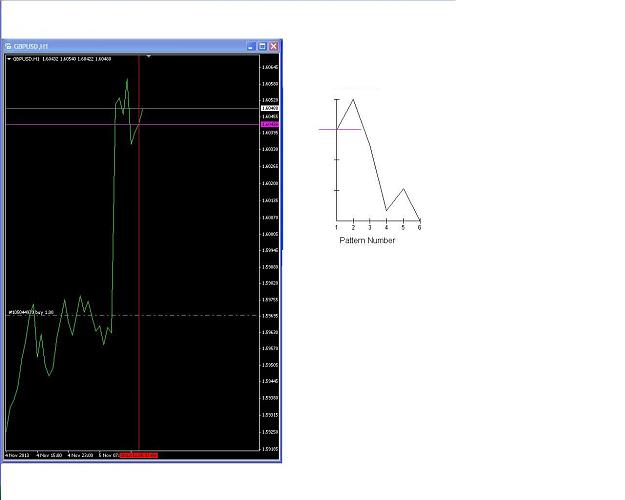Image resolution: width=625 pixels, height=500 pixels.
Task: Click the magenta price level label
Action: tap(270, 124)
